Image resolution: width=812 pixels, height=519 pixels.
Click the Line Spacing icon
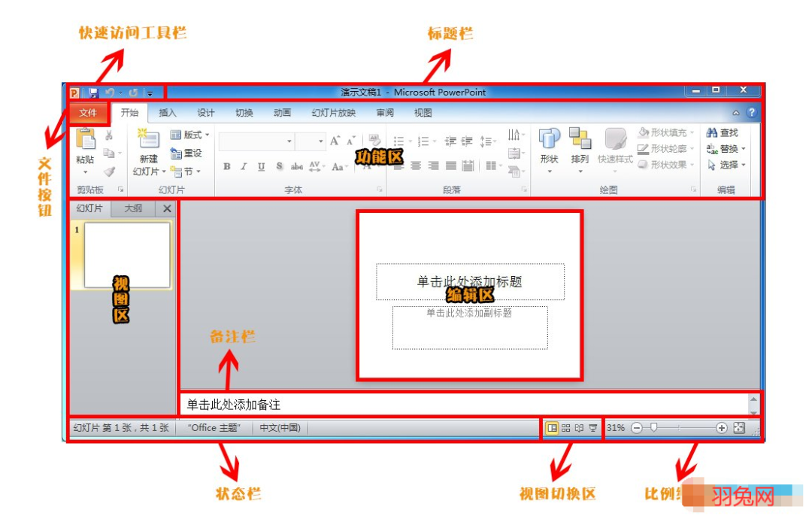(486, 141)
